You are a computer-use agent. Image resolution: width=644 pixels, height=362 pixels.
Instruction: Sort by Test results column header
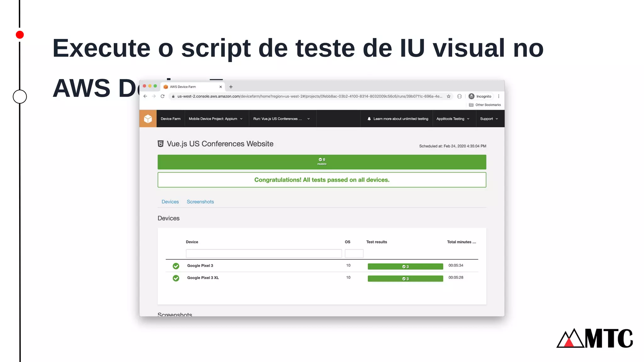(x=377, y=242)
